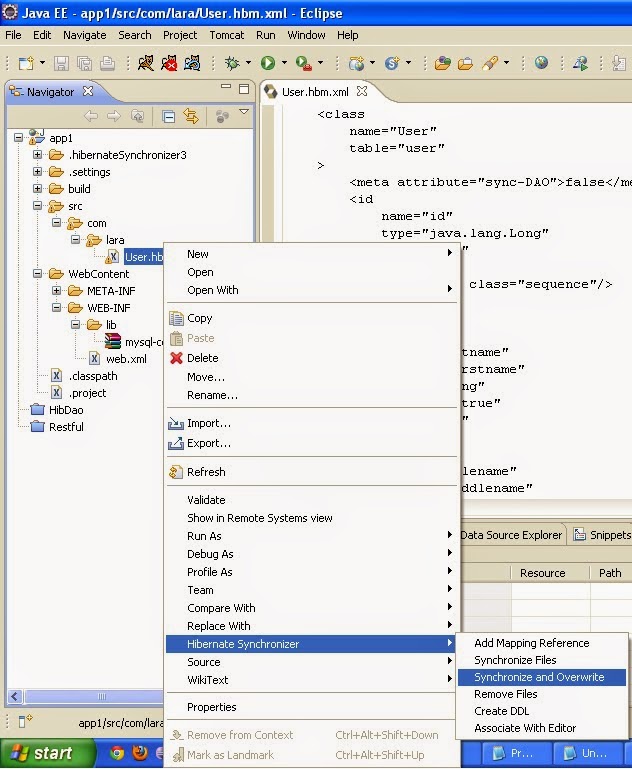632x769 pixels.
Task: Switch to Data Source Explorer tab
Action: pos(511,535)
